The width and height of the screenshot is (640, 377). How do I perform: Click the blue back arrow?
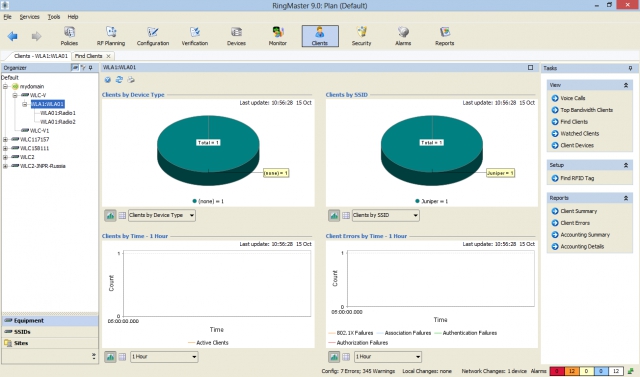13,36
